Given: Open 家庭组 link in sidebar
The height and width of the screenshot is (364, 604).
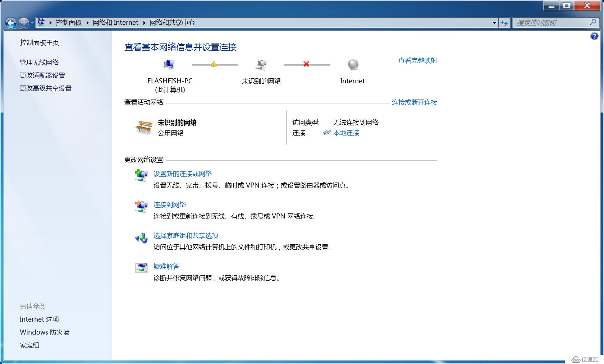Looking at the screenshot, I should tap(29, 345).
